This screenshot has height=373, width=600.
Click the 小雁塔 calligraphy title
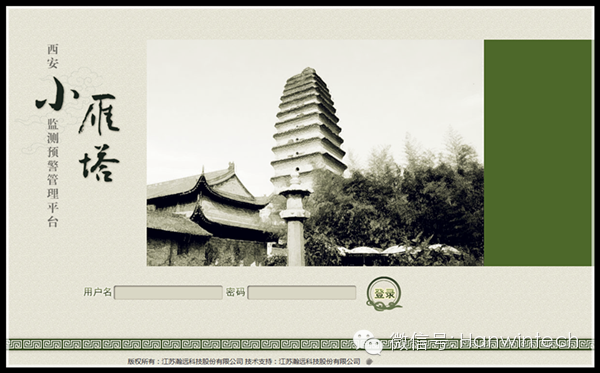[x=78, y=129]
